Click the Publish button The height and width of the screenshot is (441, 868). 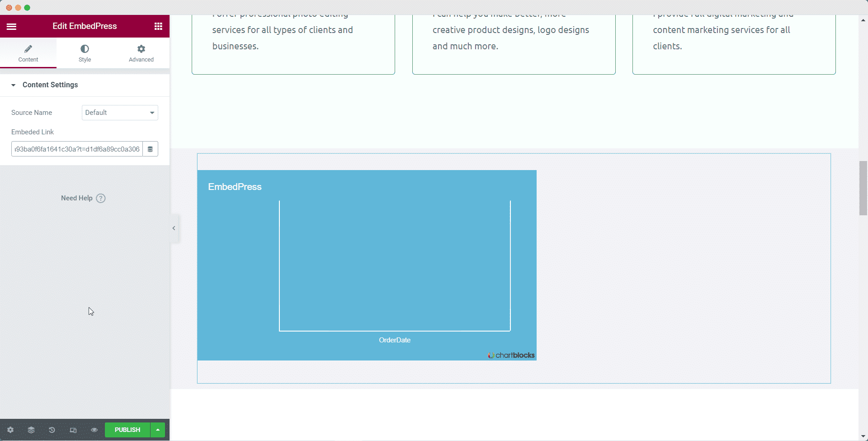click(x=127, y=430)
